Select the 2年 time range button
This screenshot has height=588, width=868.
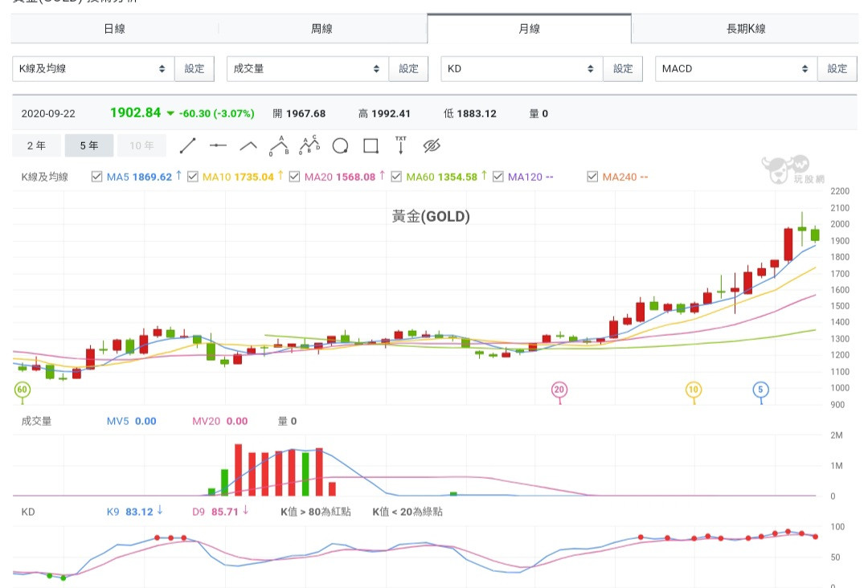36,145
